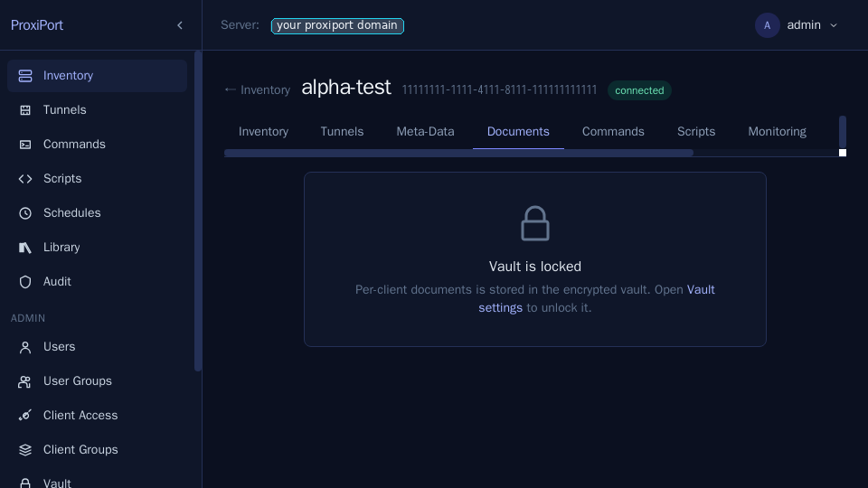This screenshot has width=868, height=488.
Task: Click the connected status badge
Action: coord(639,90)
